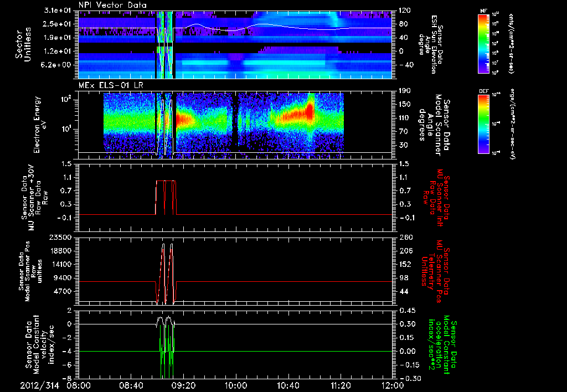Click the scanner position line plot
Viewport: 567px width, 392px height.
pyautogui.click(x=235, y=271)
